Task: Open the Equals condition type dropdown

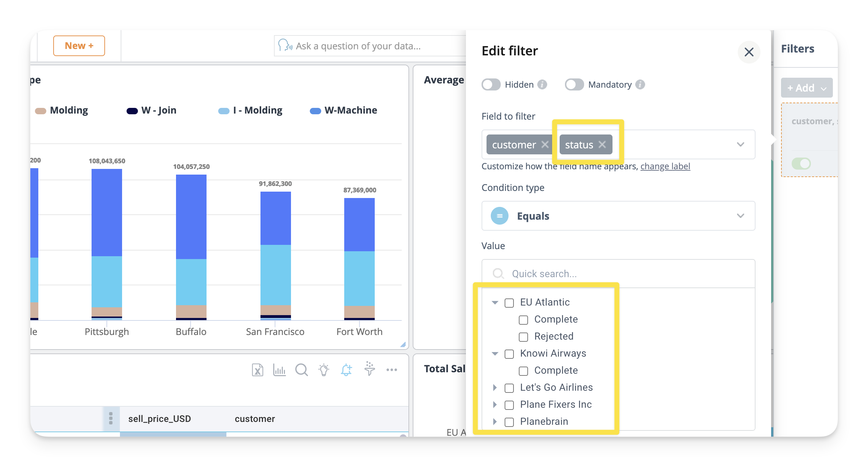Action: coord(618,216)
